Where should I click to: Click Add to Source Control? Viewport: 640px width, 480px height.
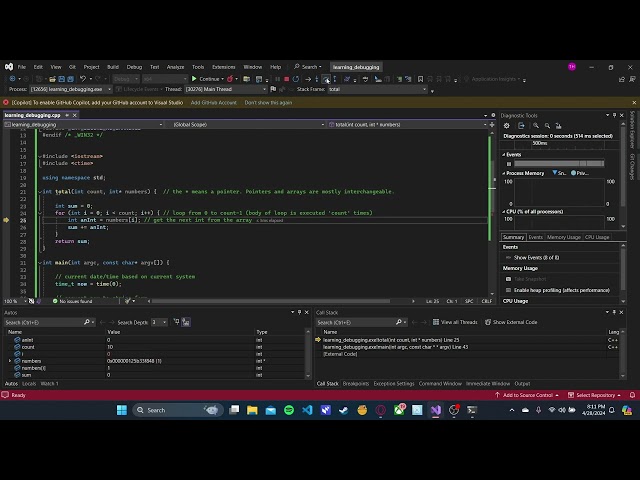pos(527,395)
